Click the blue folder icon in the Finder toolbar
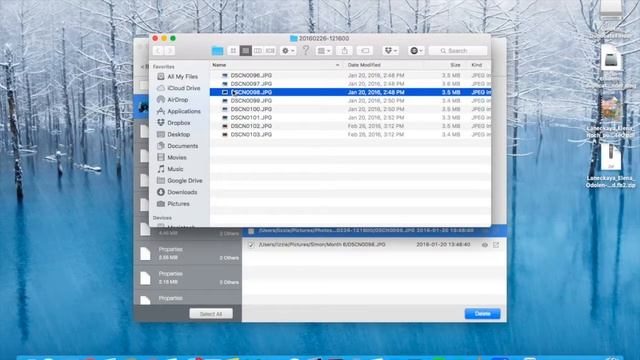640x360 pixels. [218, 51]
